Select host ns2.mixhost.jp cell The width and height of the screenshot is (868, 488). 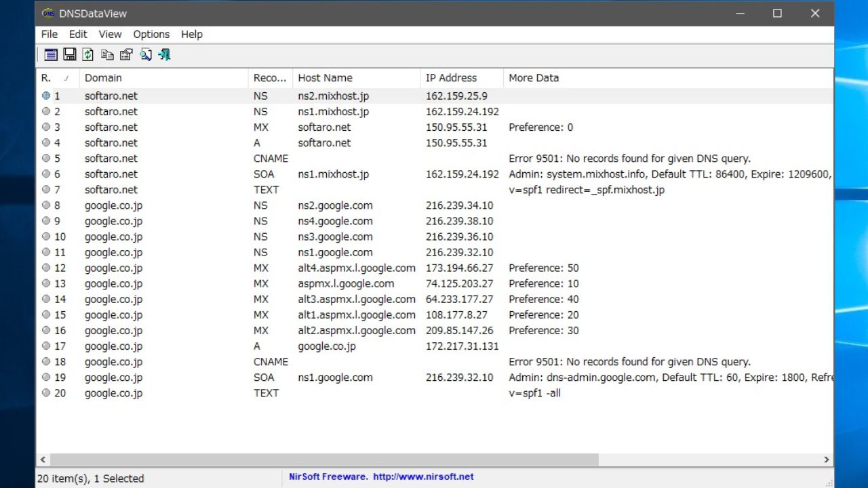click(x=334, y=96)
